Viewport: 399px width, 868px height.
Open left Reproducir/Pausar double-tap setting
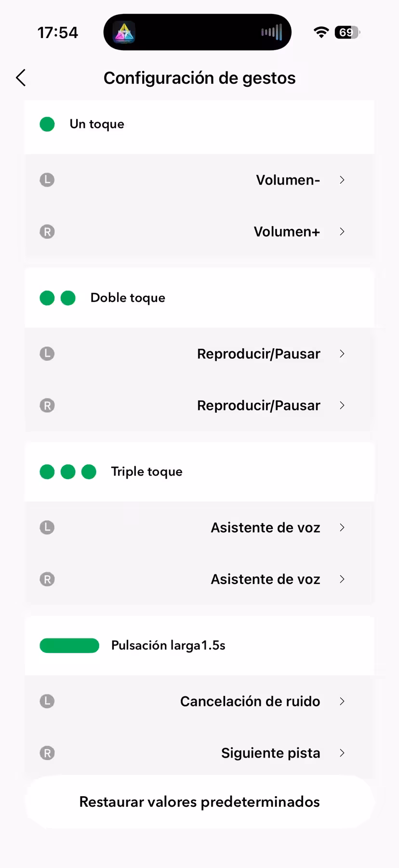[x=258, y=353]
